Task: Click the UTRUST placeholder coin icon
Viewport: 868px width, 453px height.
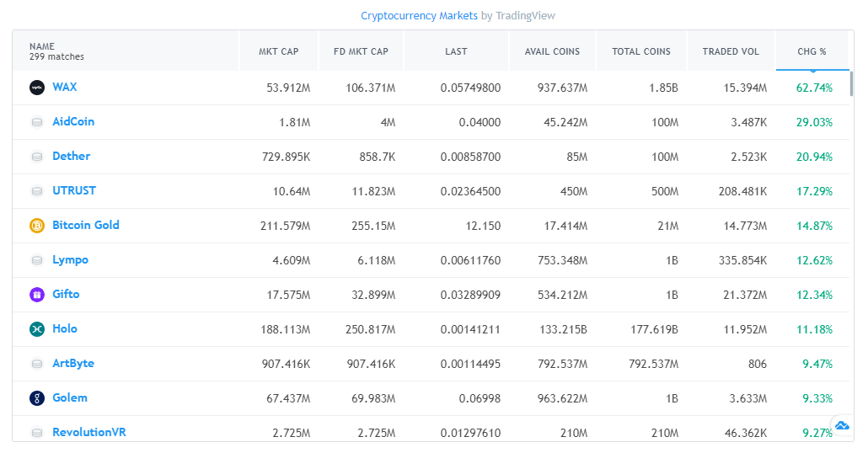Action: [36, 191]
